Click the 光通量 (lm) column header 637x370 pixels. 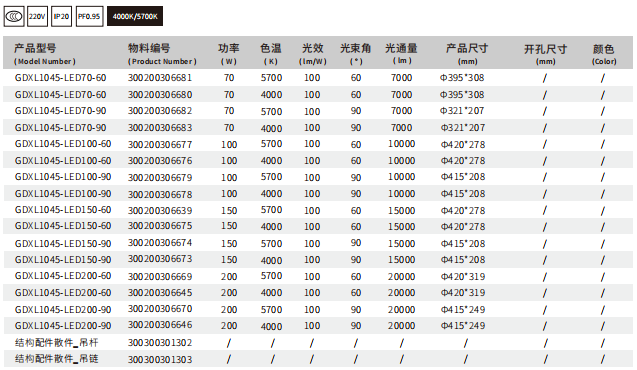[x=401, y=54]
